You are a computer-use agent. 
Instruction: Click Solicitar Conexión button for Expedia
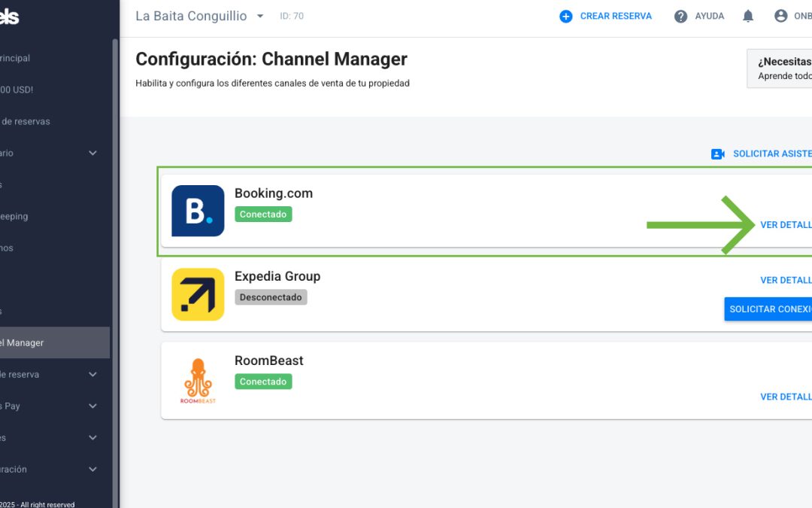pos(768,309)
